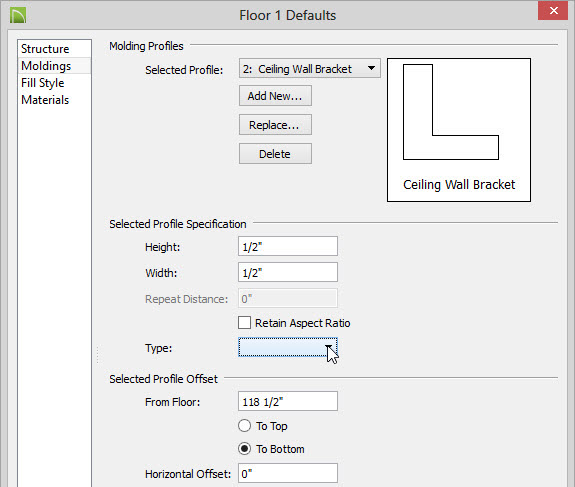The image size is (575, 487).
Task: Switch to the Fill Style panel
Action: [x=43, y=83]
